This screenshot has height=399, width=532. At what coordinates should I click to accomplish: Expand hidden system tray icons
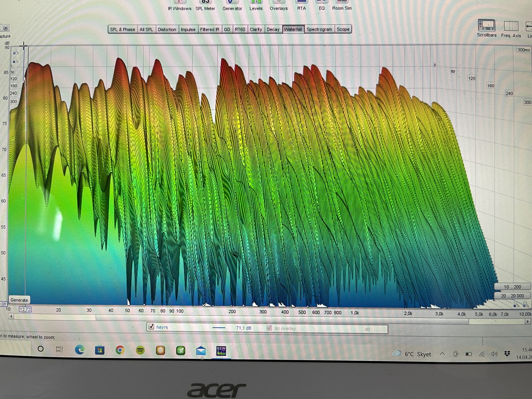442,354
